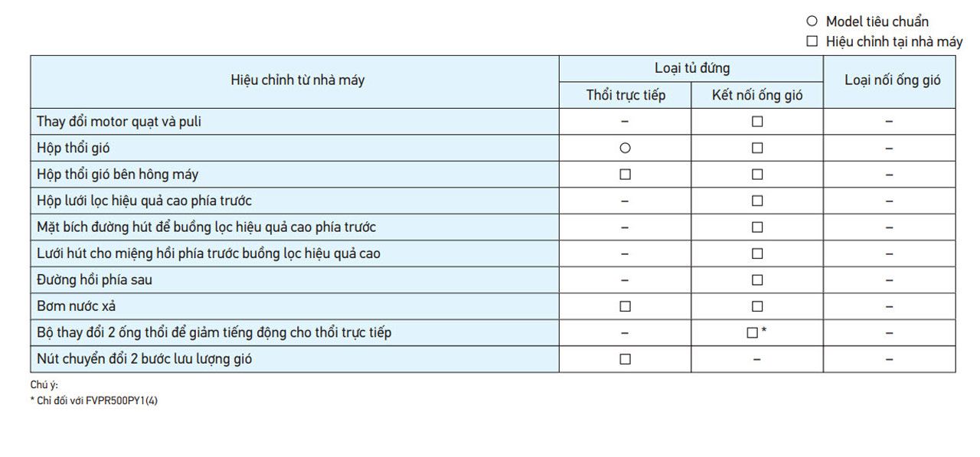Select the Kết nối ống gió sub-header
The image size is (980, 457).
[757, 95]
